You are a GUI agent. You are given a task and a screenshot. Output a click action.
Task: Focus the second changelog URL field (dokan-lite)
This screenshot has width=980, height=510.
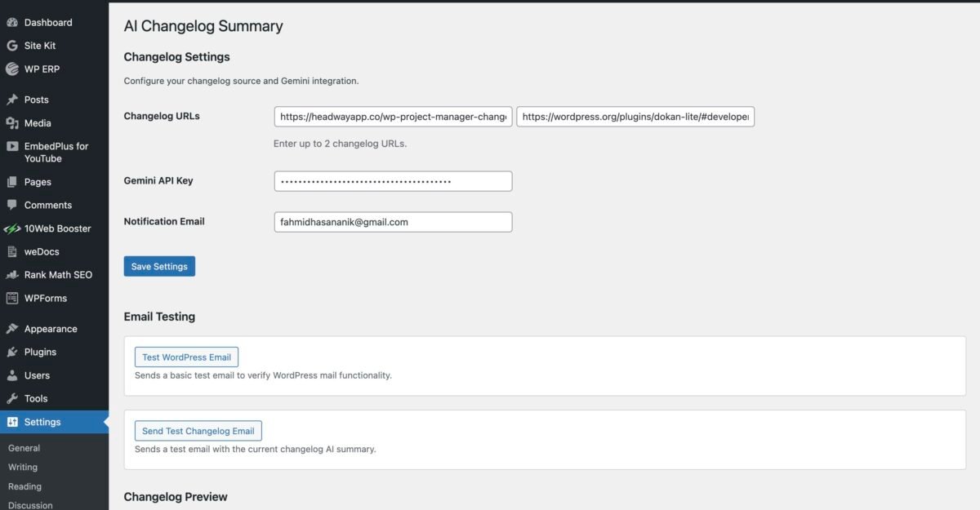(x=635, y=117)
